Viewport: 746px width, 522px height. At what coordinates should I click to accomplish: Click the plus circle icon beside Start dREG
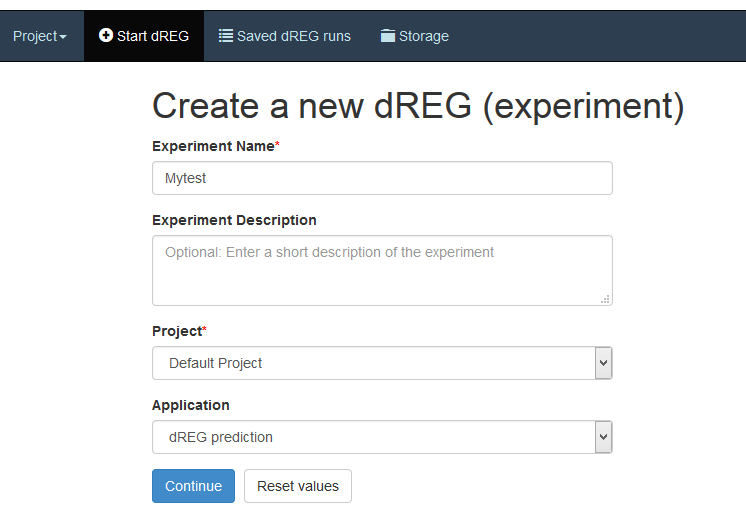(x=106, y=35)
